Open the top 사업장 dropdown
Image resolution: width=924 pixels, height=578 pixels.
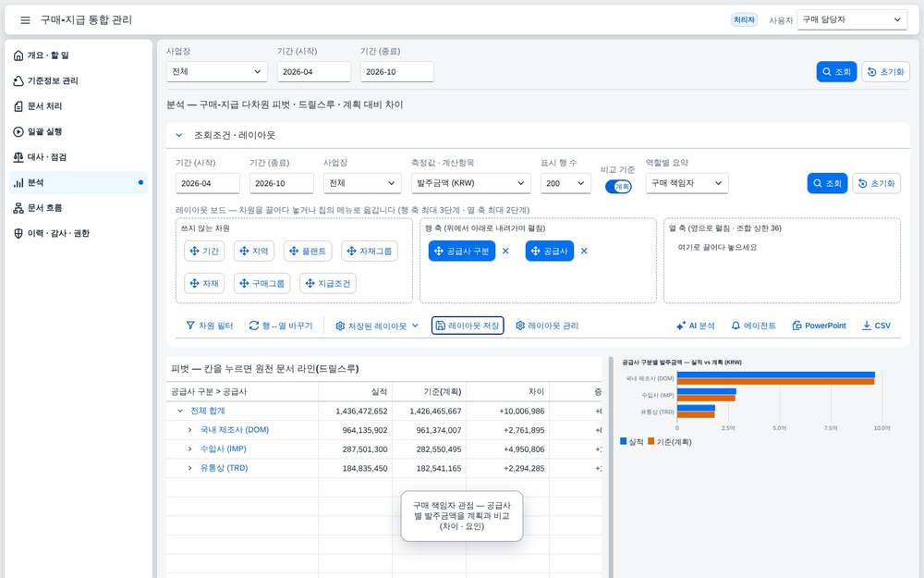(x=217, y=71)
